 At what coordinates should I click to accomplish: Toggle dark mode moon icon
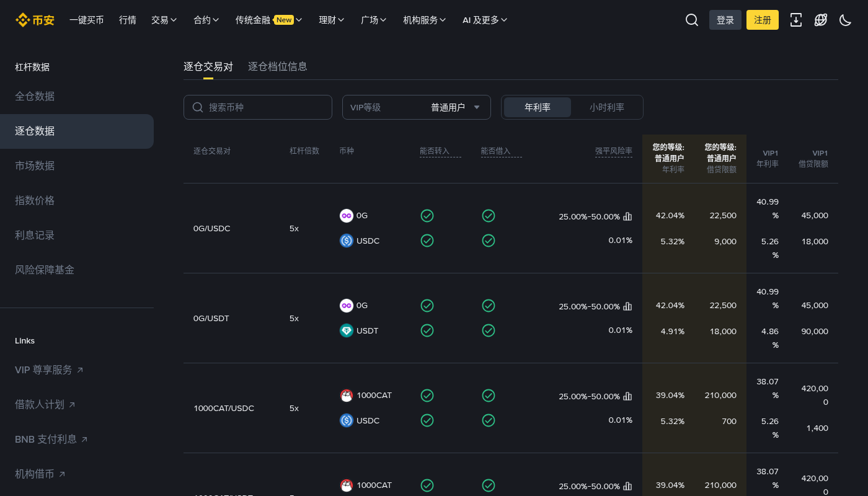click(845, 20)
